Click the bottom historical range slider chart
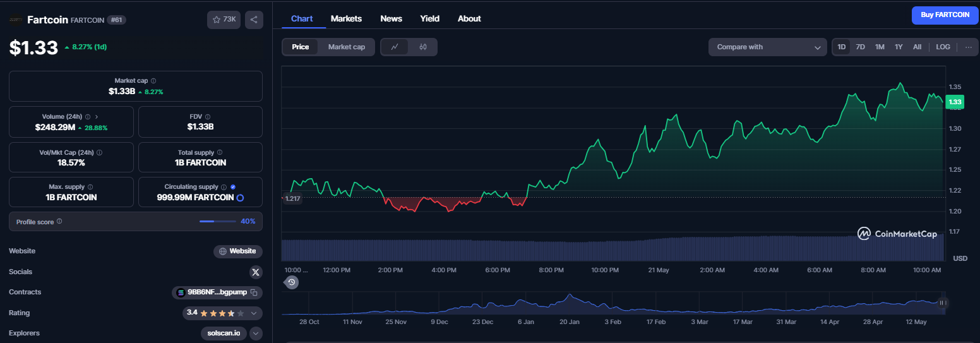The height and width of the screenshot is (343, 980). [612, 304]
